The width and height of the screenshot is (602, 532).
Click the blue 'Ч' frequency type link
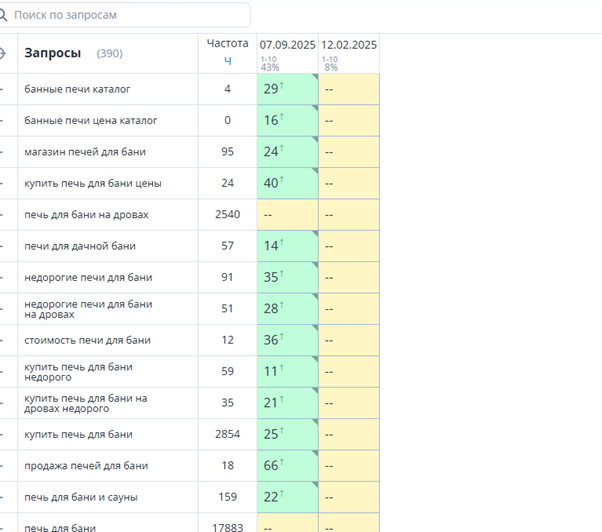point(228,61)
